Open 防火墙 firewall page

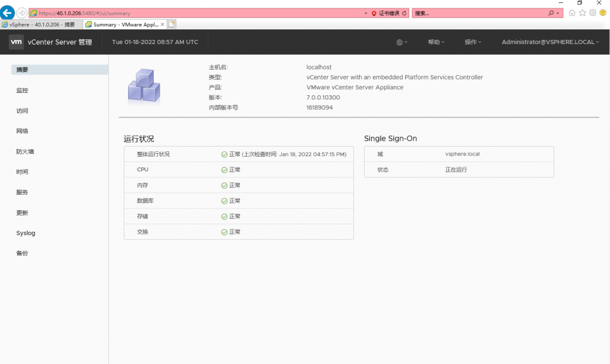point(25,152)
